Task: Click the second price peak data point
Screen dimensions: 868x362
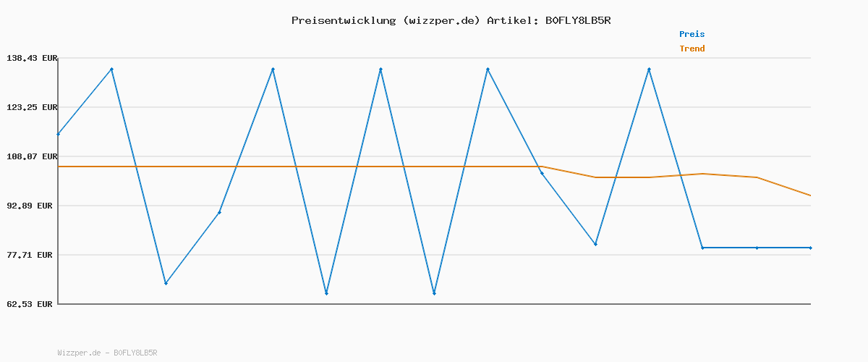Action: pos(273,69)
